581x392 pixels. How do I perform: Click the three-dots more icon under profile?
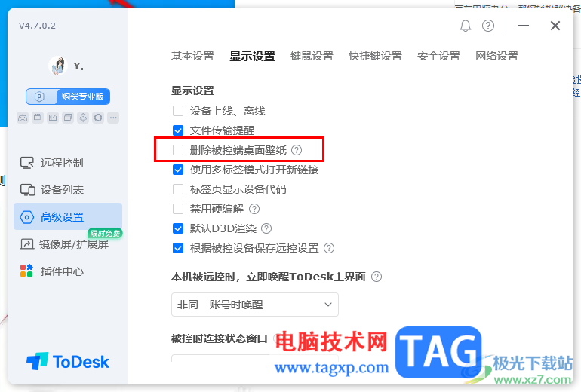[113, 118]
